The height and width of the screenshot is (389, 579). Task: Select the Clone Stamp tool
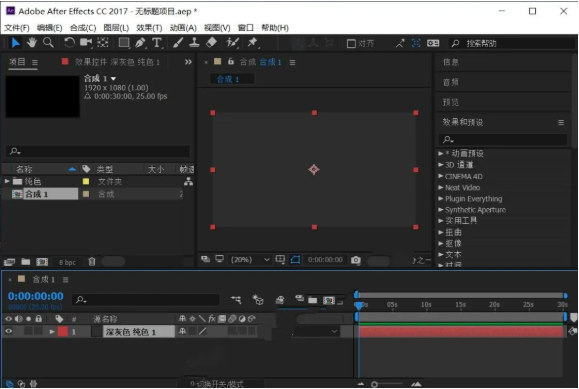pyautogui.click(x=194, y=43)
